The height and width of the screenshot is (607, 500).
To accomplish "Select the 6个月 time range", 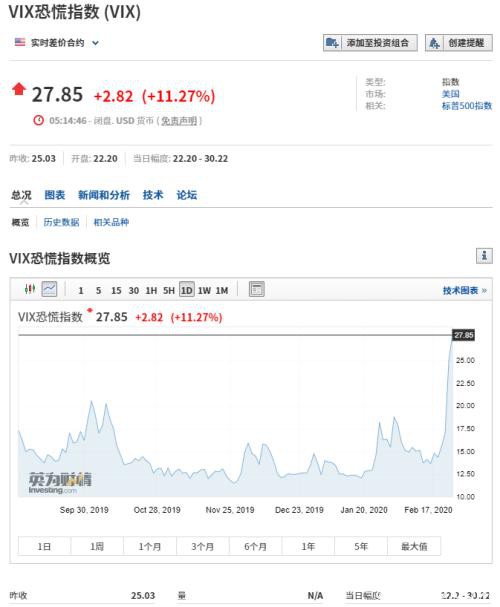I will click(255, 546).
